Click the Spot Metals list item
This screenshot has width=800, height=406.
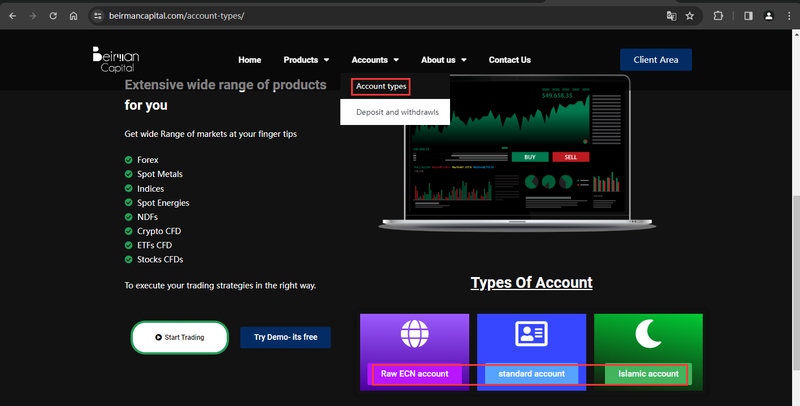point(160,174)
